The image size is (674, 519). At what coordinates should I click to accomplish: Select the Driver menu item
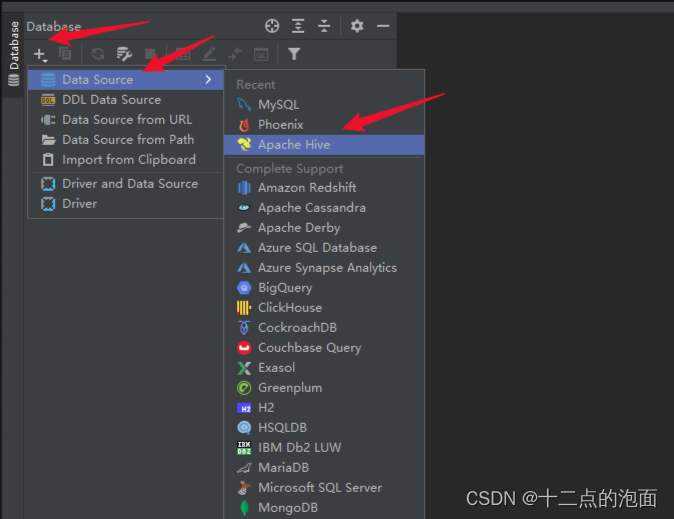[126, 204]
